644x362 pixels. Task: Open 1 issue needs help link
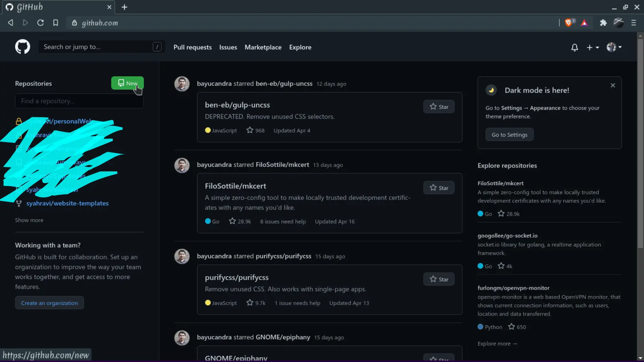point(298,303)
